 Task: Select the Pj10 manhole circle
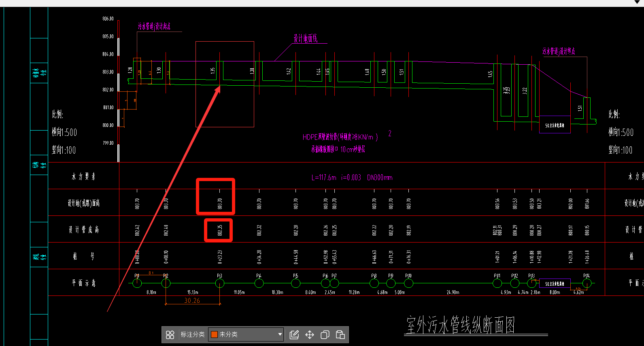409,283
